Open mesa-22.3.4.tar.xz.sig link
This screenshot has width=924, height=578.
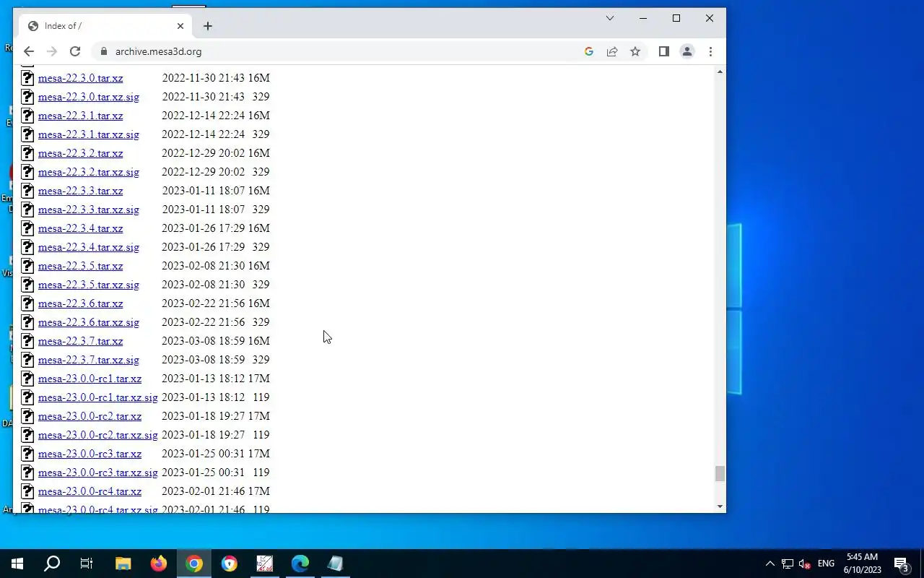point(88,247)
